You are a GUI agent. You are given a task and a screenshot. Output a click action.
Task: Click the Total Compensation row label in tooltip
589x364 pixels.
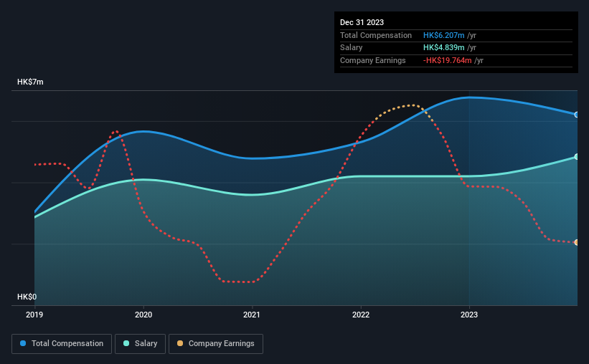(376, 35)
